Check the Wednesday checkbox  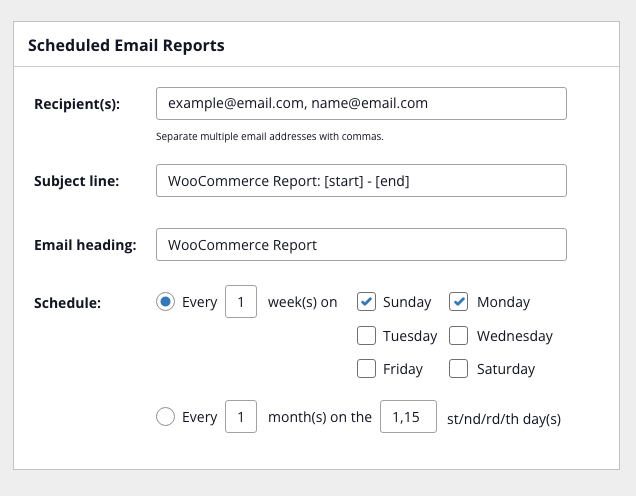click(459, 336)
